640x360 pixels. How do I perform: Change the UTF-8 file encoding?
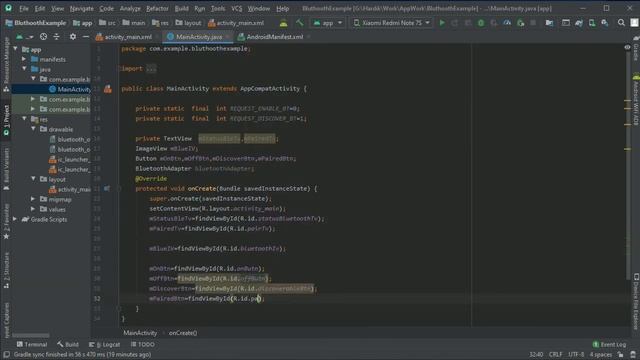(x=576, y=354)
